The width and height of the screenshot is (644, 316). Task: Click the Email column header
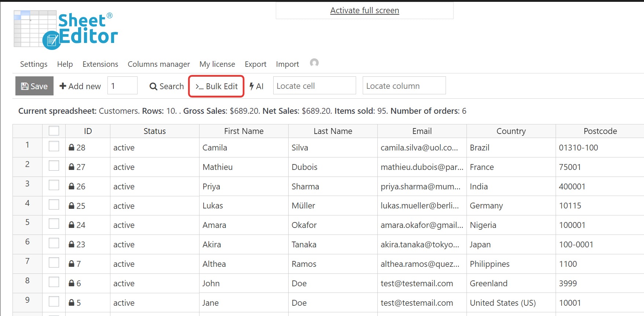[x=422, y=131]
